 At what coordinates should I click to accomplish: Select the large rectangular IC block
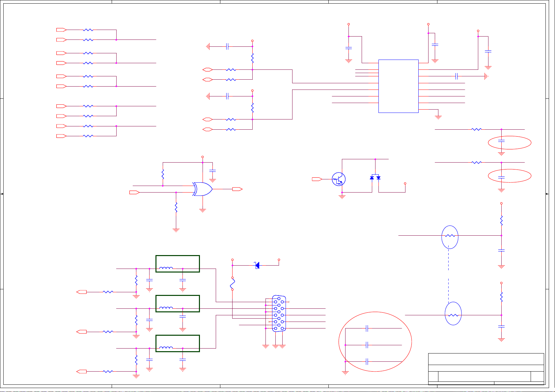point(399,86)
